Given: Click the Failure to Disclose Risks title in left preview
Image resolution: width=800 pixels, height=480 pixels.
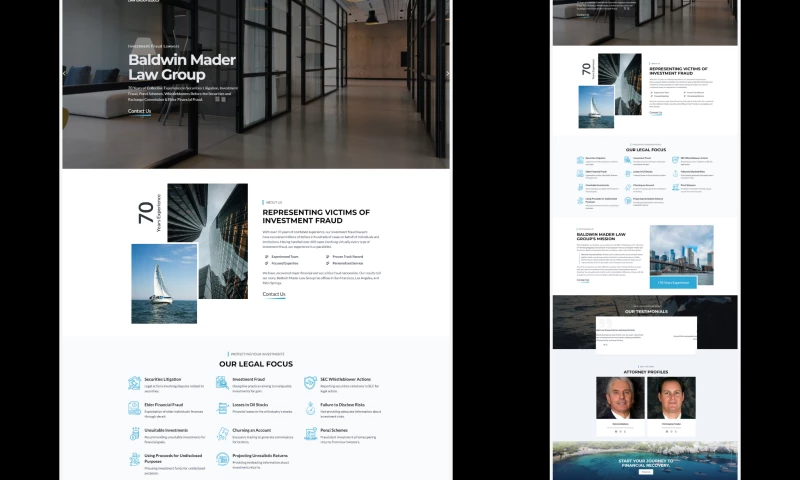Looking at the screenshot, I should coord(342,405).
